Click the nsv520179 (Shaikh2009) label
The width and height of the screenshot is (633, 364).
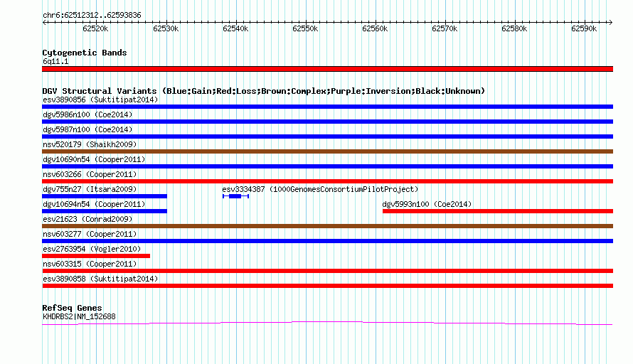(x=90, y=144)
